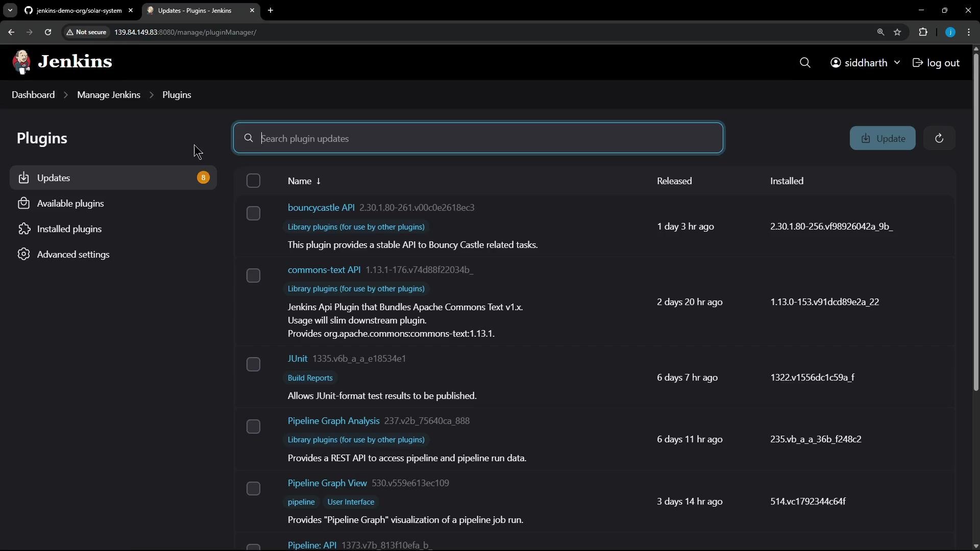Click the orange 8 updates badge
This screenshot has height=551, width=980.
pos(203,178)
